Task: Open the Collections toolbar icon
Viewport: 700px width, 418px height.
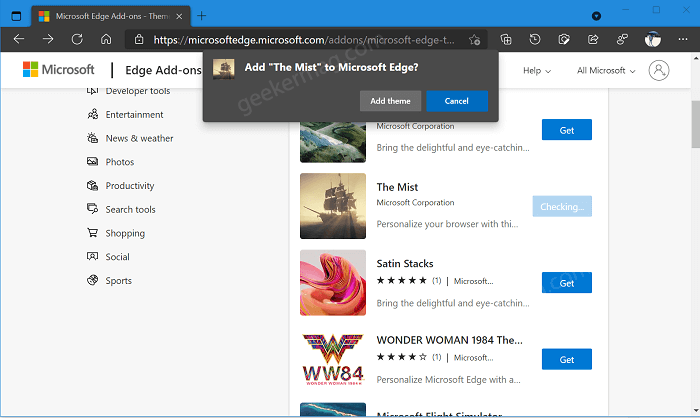Action: click(506, 40)
